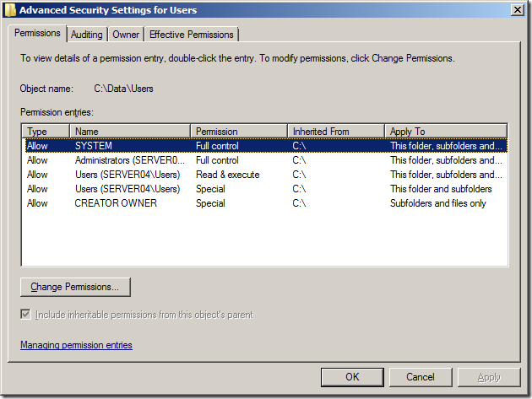Click the folder icon in the title bar

pos(9,10)
